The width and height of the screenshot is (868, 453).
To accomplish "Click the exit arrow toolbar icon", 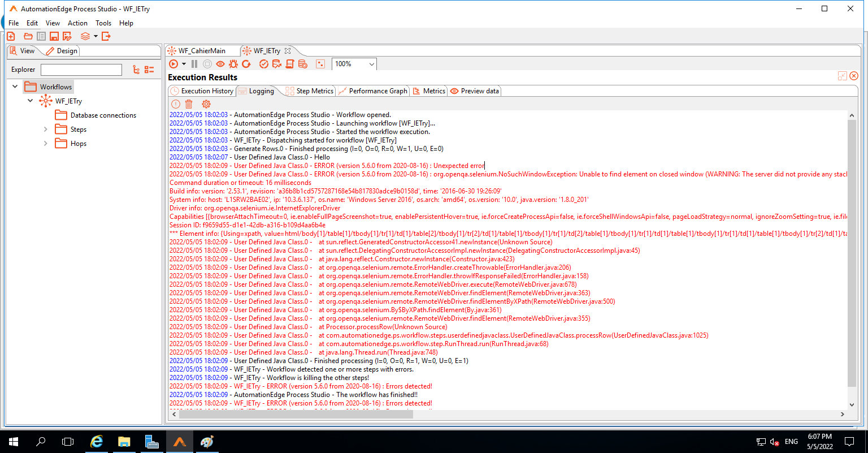I will click(106, 36).
